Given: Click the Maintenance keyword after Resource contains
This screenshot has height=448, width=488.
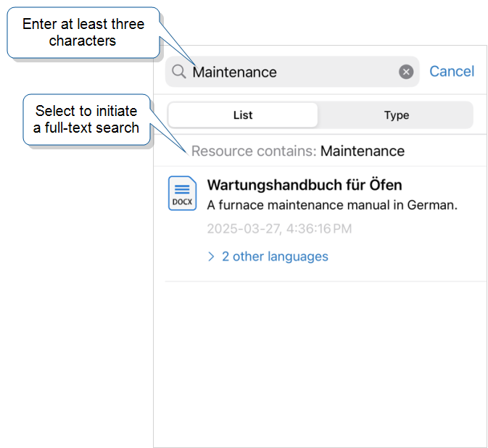Looking at the screenshot, I should (363, 152).
